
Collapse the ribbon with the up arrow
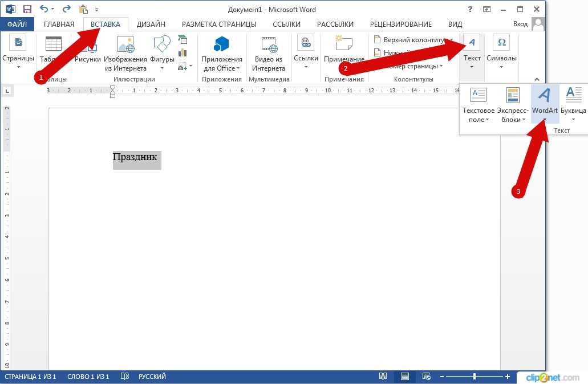coord(537,79)
